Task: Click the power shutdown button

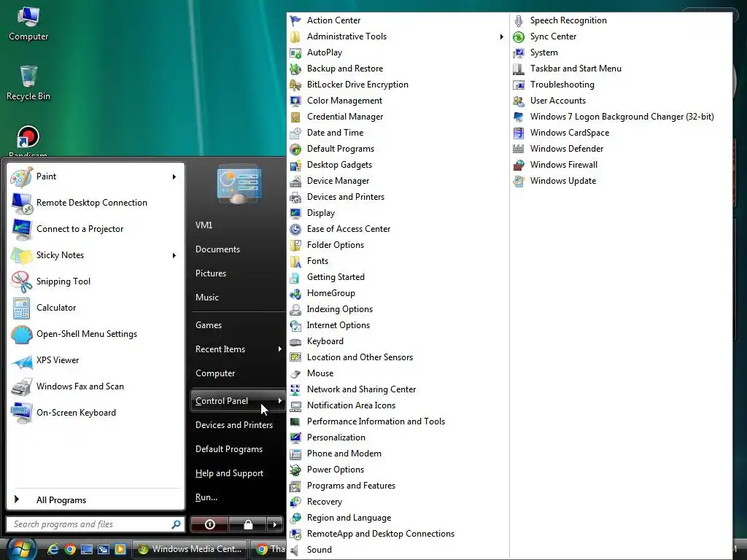Action: pyautogui.click(x=209, y=524)
